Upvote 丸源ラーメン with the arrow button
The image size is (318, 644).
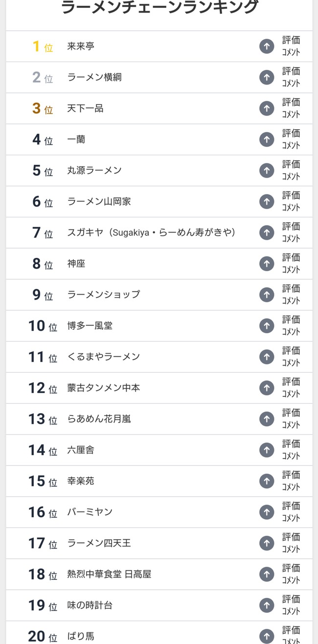[266, 170]
